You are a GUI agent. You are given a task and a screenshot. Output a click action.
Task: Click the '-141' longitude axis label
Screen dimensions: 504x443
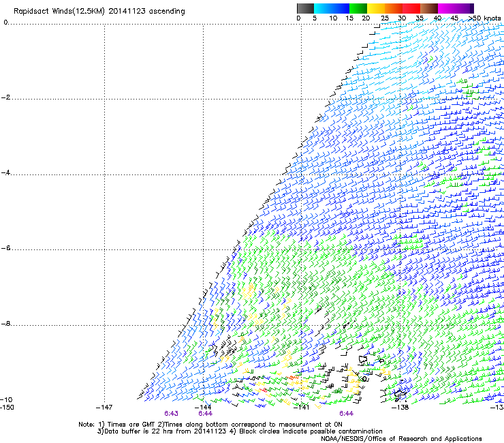tap(301, 408)
